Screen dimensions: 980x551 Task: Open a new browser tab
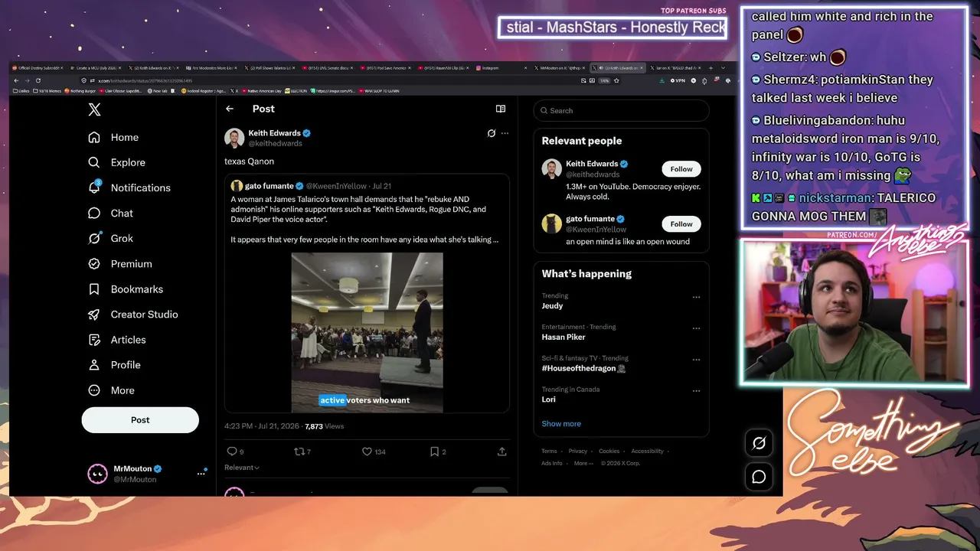[710, 68]
